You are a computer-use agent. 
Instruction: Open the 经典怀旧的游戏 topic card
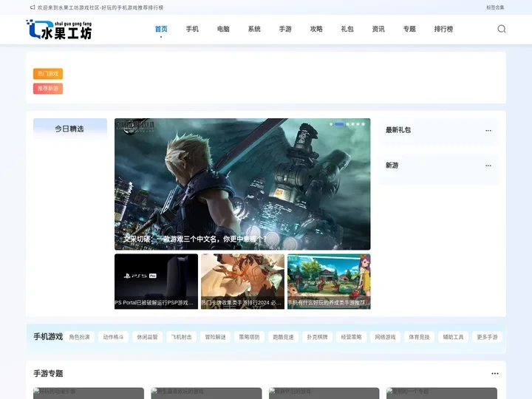[324, 393]
